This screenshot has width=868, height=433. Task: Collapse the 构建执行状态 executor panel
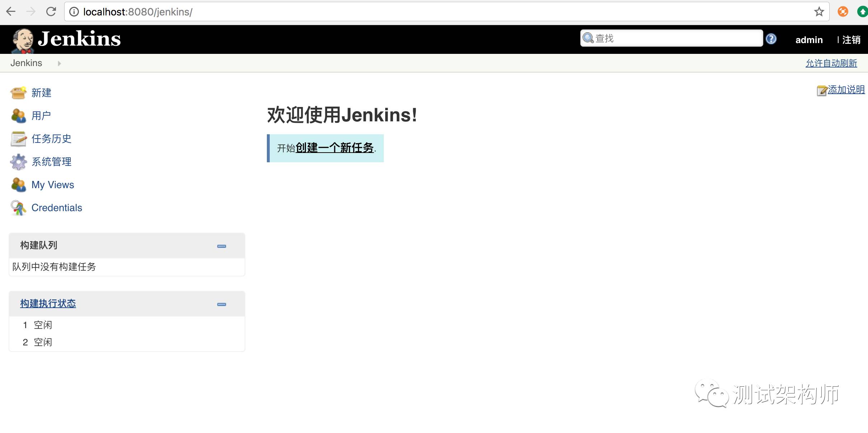[222, 304]
